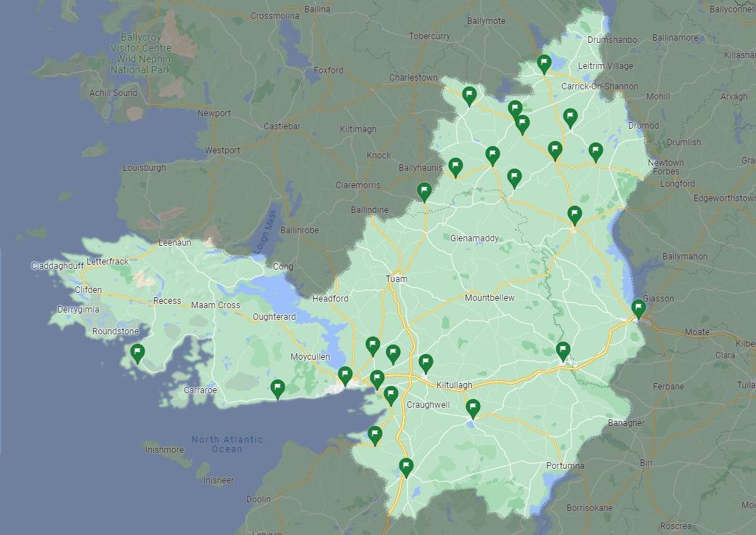The height and width of the screenshot is (535, 756).
Task: Select the Clifden place label
Action: click(x=89, y=289)
